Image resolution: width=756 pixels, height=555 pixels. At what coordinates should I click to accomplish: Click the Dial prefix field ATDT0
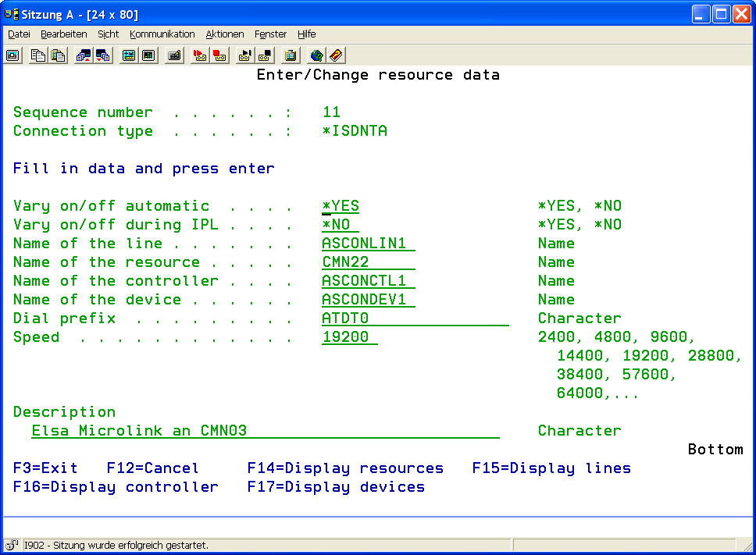414,318
